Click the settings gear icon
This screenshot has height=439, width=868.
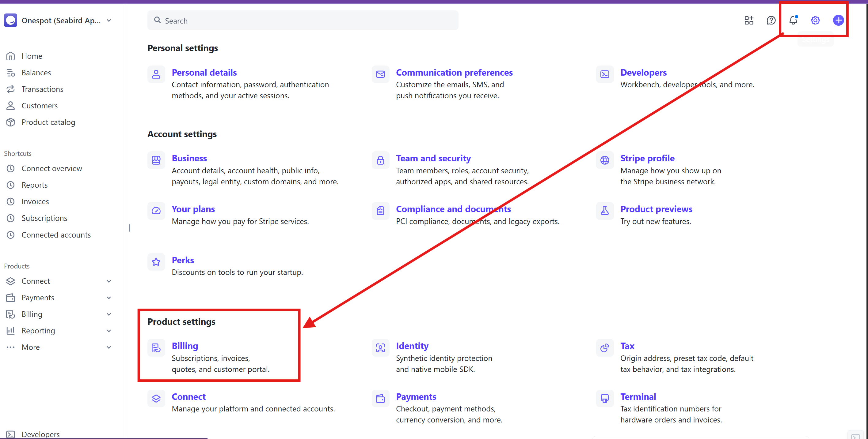pyautogui.click(x=815, y=20)
